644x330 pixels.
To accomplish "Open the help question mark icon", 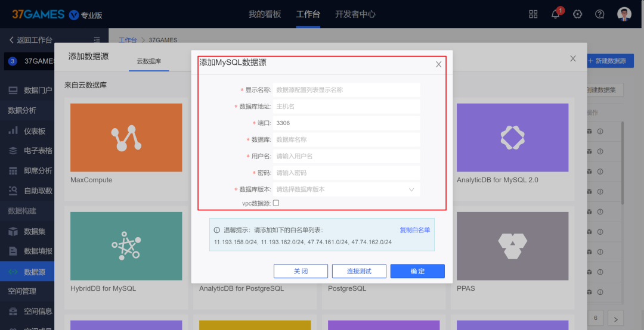I will click(600, 14).
